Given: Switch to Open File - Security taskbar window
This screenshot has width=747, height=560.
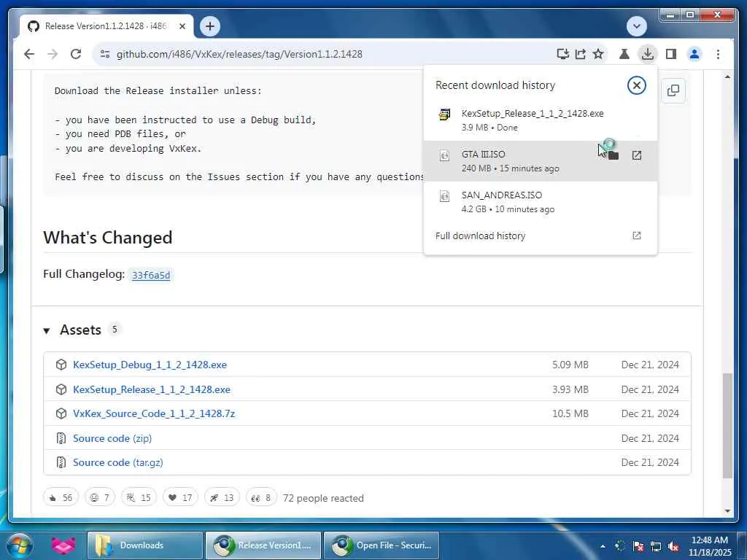Looking at the screenshot, I should click(x=381, y=545).
